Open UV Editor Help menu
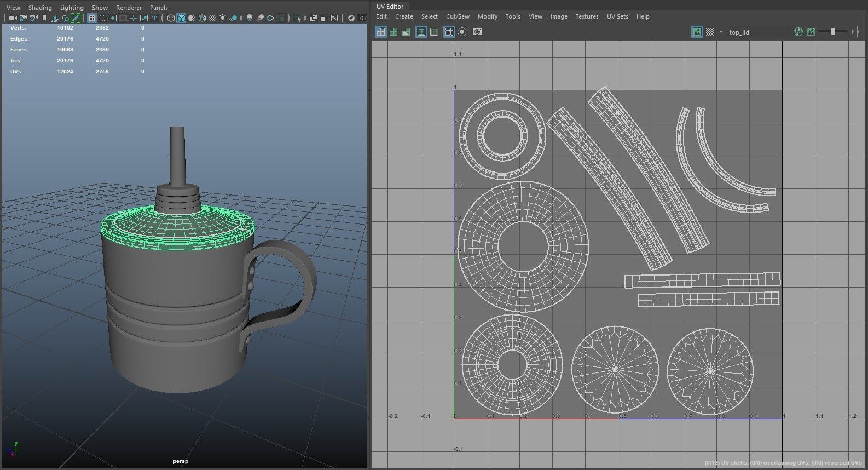 coord(643,16)
